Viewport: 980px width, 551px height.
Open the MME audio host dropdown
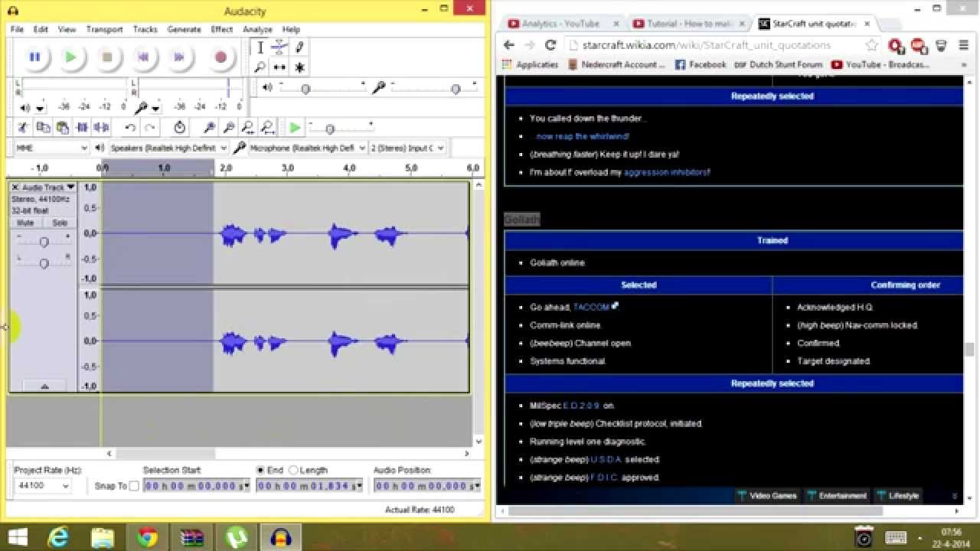pyautogui.click(x=51, y=148)
